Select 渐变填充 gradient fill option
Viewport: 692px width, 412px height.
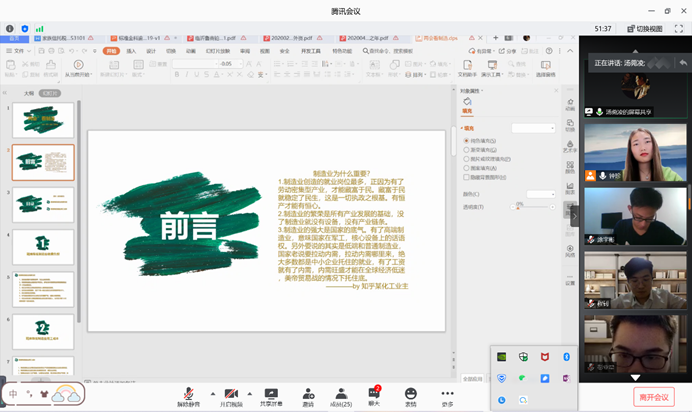(x=466, y=150)
